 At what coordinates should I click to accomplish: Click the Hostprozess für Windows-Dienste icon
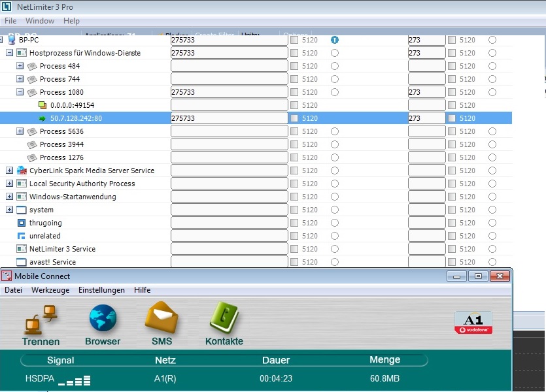tap(22, 53)
